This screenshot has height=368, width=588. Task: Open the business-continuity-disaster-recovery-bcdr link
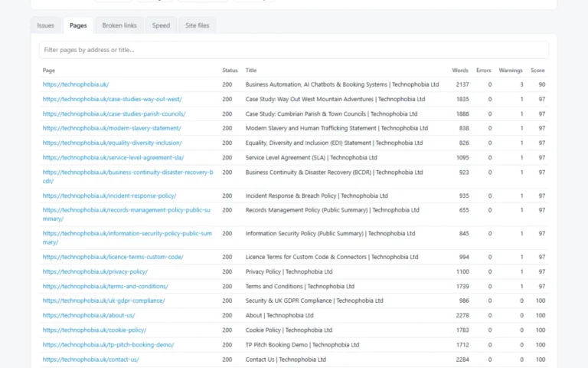click(x=128, y=176)
